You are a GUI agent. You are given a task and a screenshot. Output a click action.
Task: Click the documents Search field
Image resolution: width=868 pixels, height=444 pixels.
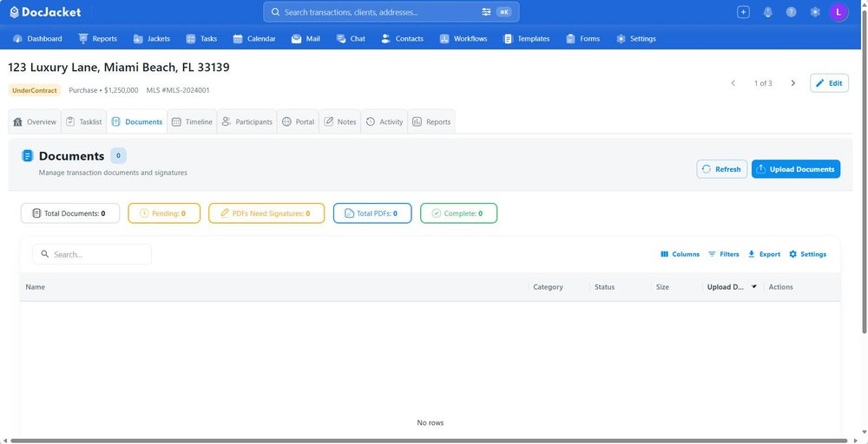click(92, 254)
